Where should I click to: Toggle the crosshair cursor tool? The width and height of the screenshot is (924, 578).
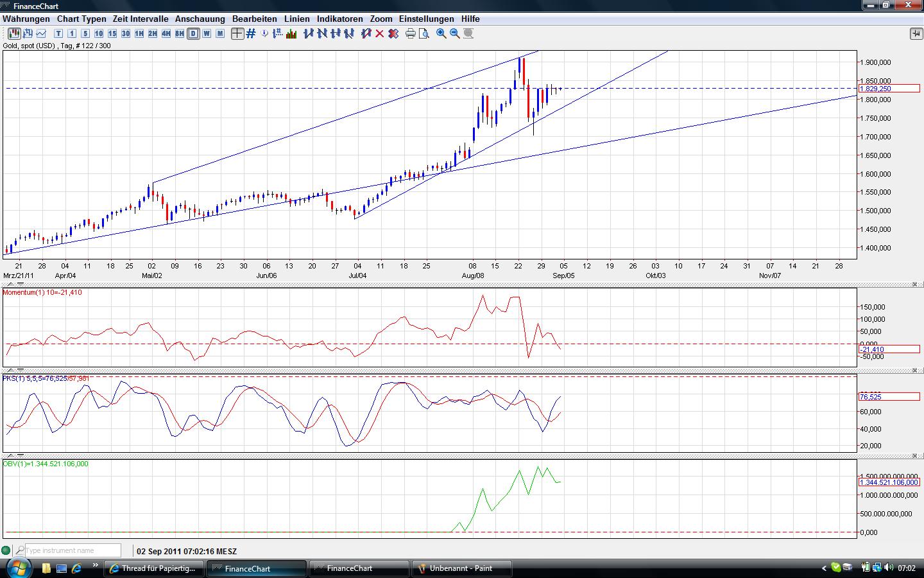point(237,33)
